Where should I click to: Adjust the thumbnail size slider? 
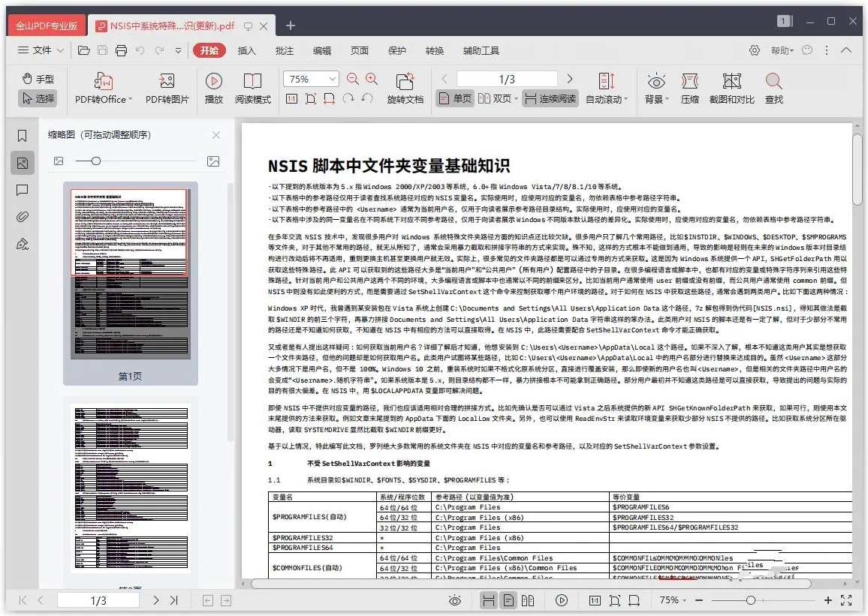click(95, 161)
